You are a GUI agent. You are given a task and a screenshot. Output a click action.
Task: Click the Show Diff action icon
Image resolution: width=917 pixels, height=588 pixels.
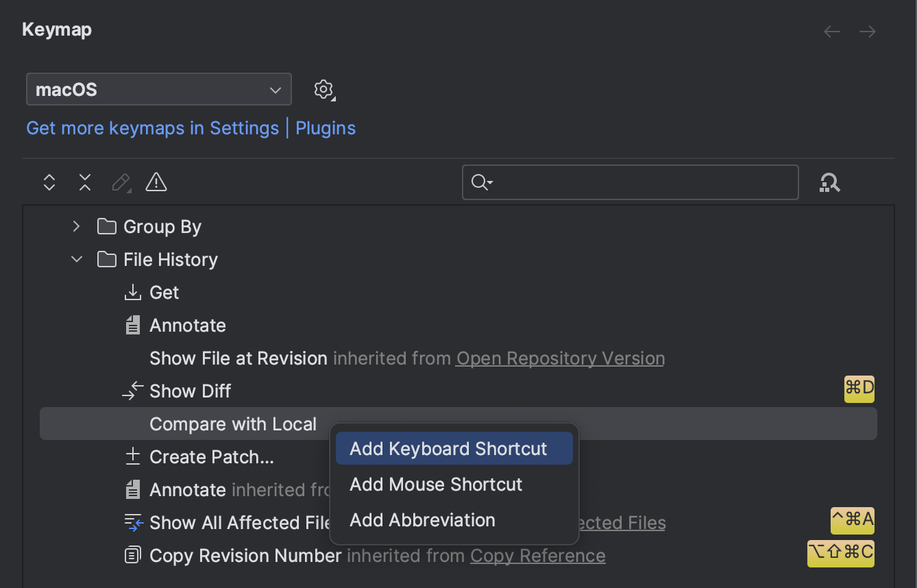point(132,389)
